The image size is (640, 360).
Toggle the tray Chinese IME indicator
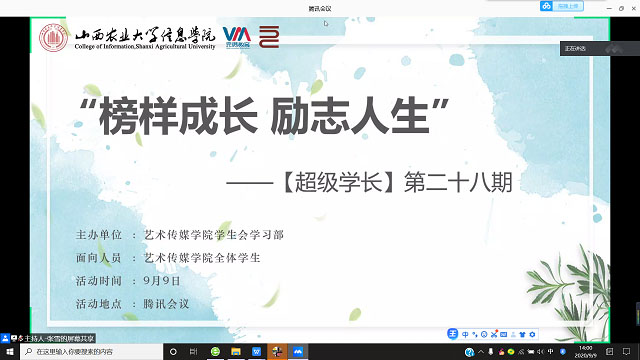click(x=551, y=352)
